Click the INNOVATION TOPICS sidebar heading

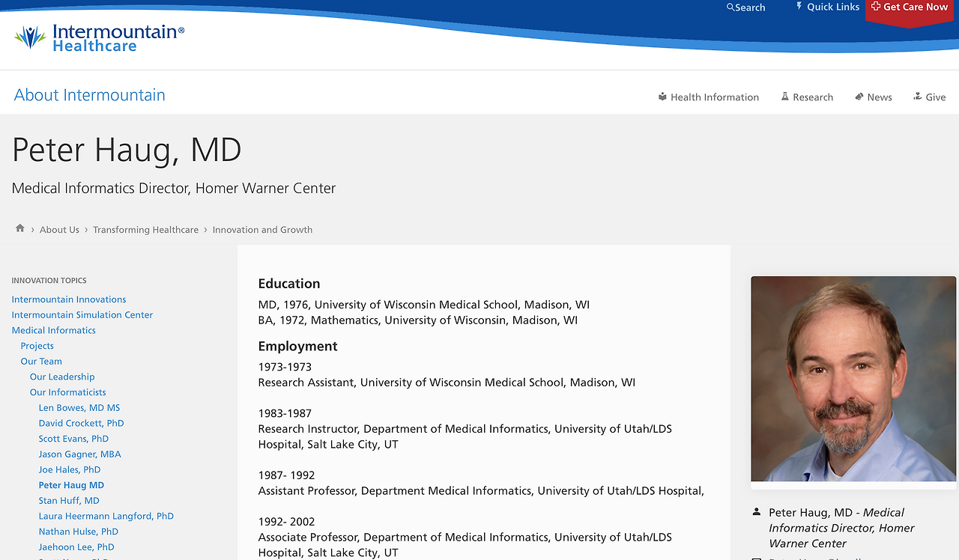[49, 281]
